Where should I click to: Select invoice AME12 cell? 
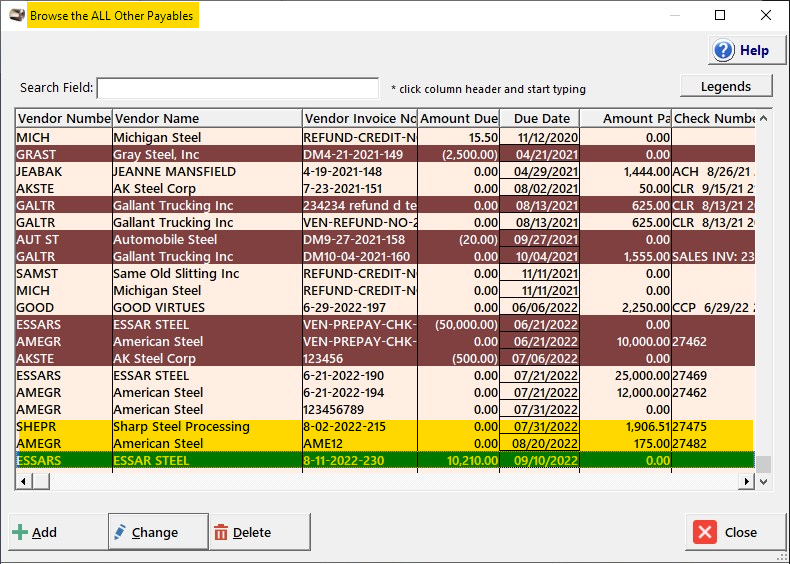click(360, 444)
